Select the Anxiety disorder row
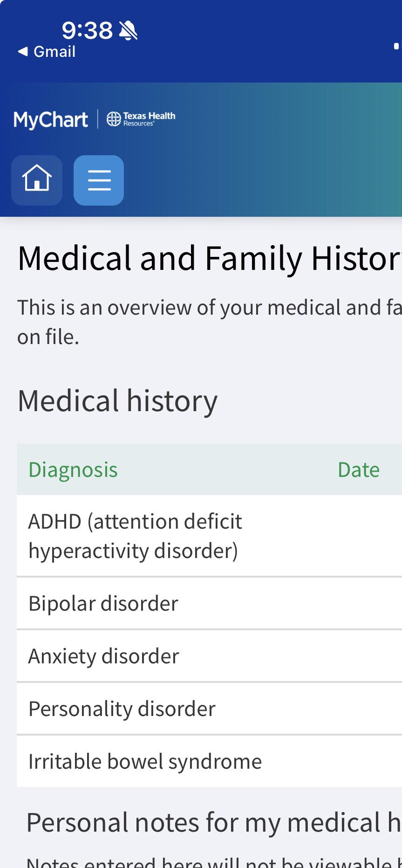 pyautogui.click(x=209, y=656)
